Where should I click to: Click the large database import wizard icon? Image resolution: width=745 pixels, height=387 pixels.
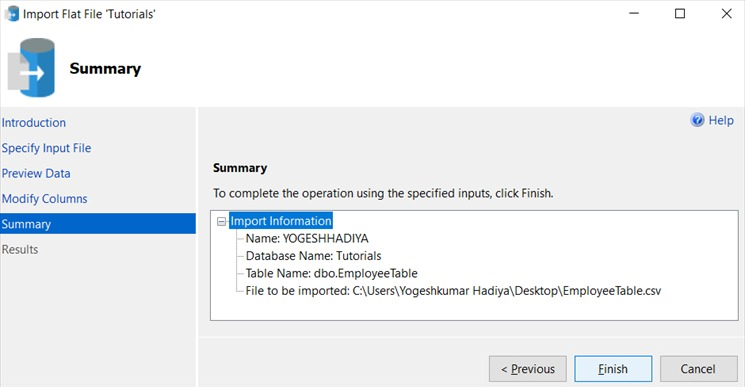[31, 68]
